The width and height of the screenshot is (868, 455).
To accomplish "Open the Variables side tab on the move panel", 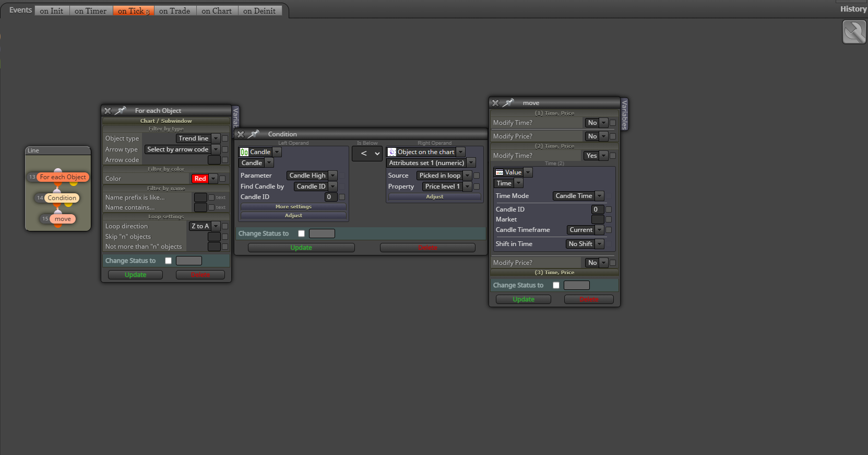I will point(625,114).
